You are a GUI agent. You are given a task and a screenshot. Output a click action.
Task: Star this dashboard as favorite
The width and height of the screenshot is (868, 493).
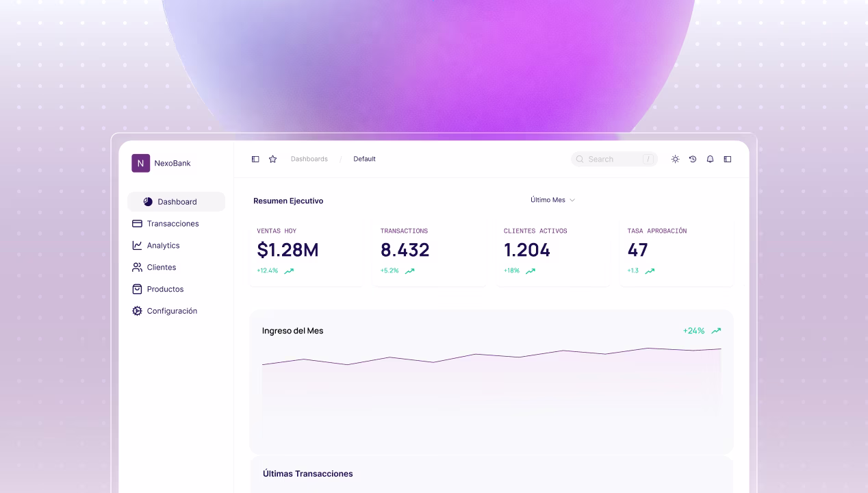coord(272,159)
